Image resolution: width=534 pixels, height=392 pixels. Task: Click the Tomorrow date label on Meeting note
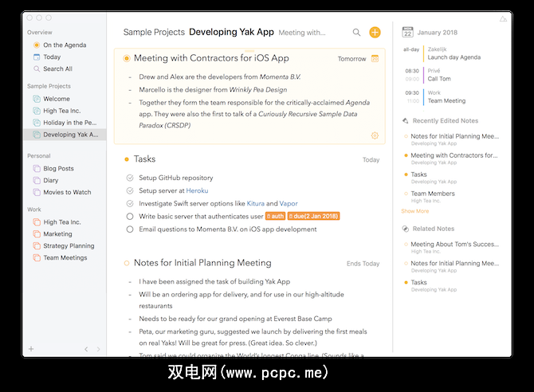point(351,59)
